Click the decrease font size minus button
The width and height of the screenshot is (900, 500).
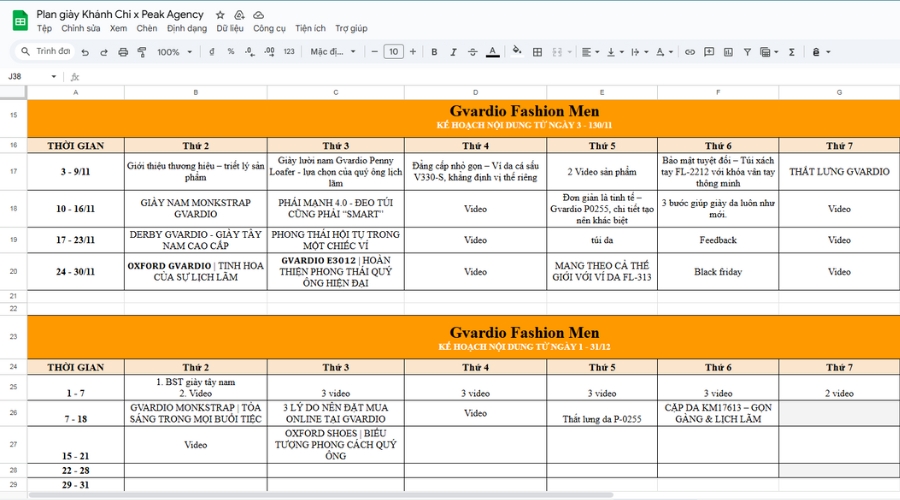point(375,52)
